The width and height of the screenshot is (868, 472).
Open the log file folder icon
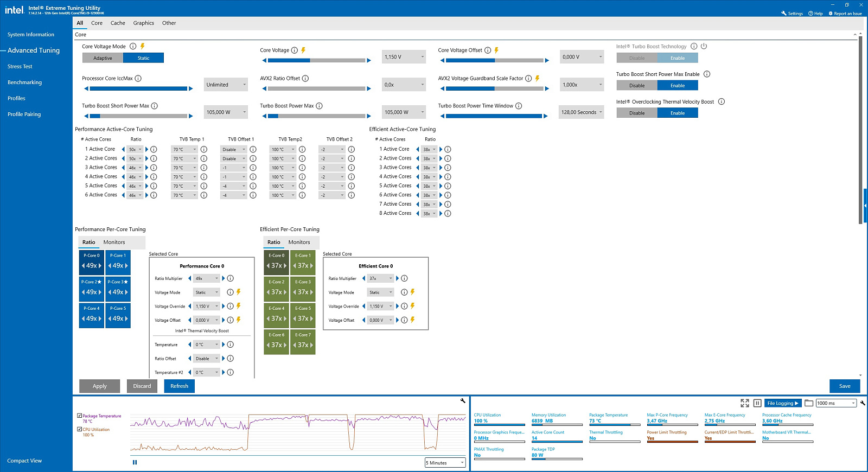[x=809, y=403]
